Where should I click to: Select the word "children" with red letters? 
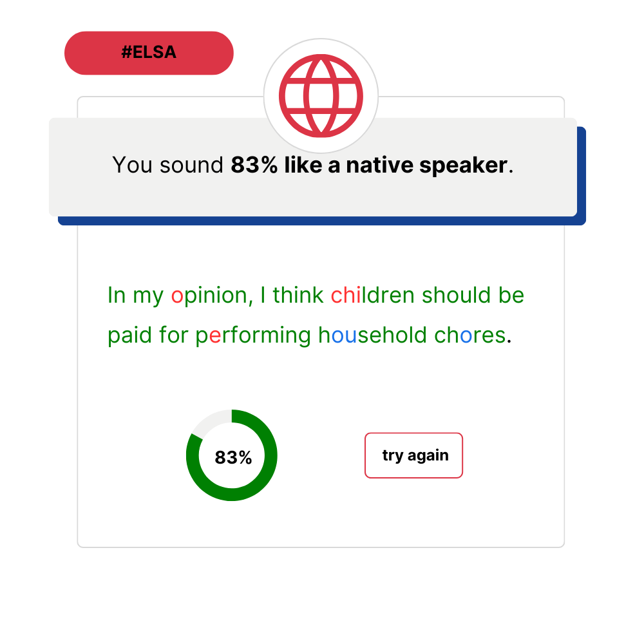click(x=373, y=296)
